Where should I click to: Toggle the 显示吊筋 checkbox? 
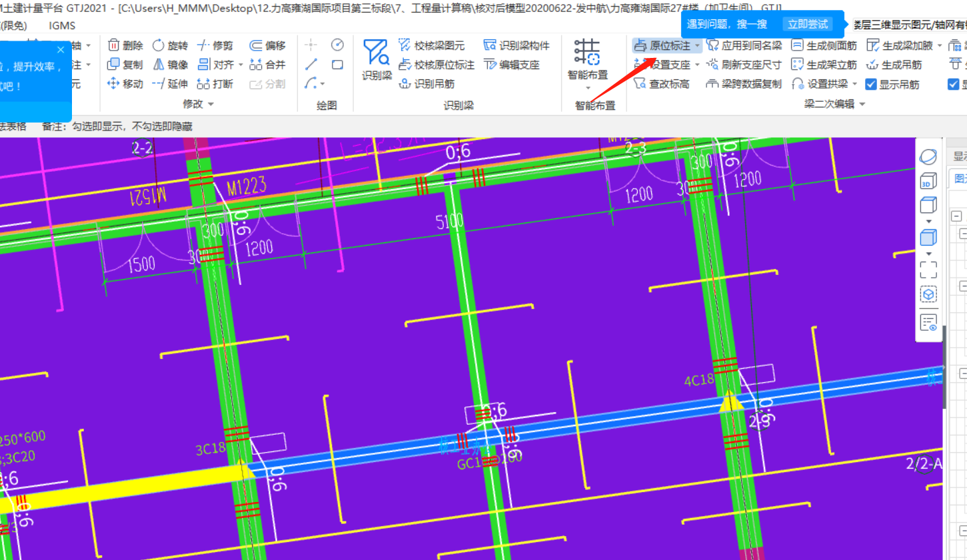(871, 84)
